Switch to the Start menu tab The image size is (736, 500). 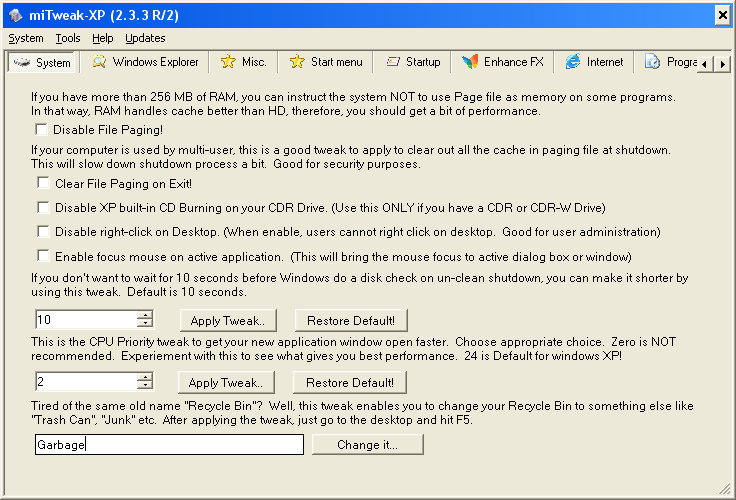click(326, 62)
